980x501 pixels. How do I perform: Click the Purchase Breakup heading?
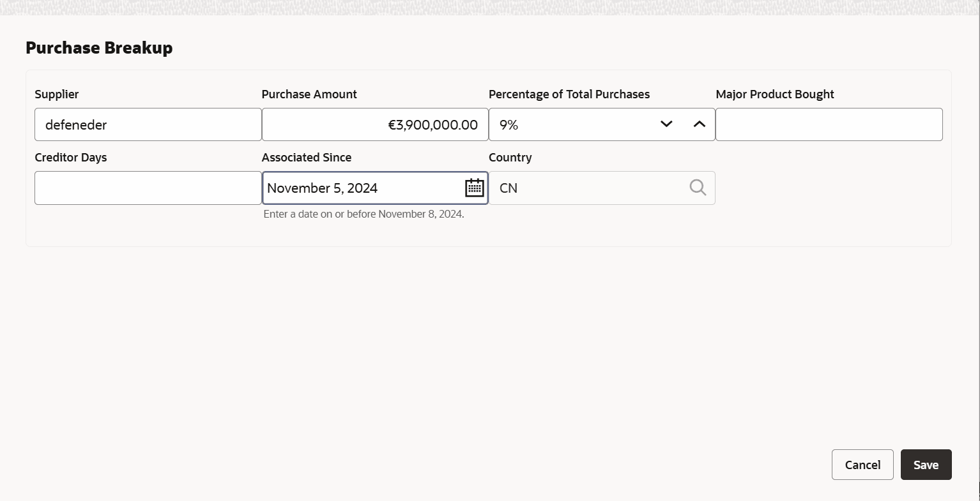[99, 48]
